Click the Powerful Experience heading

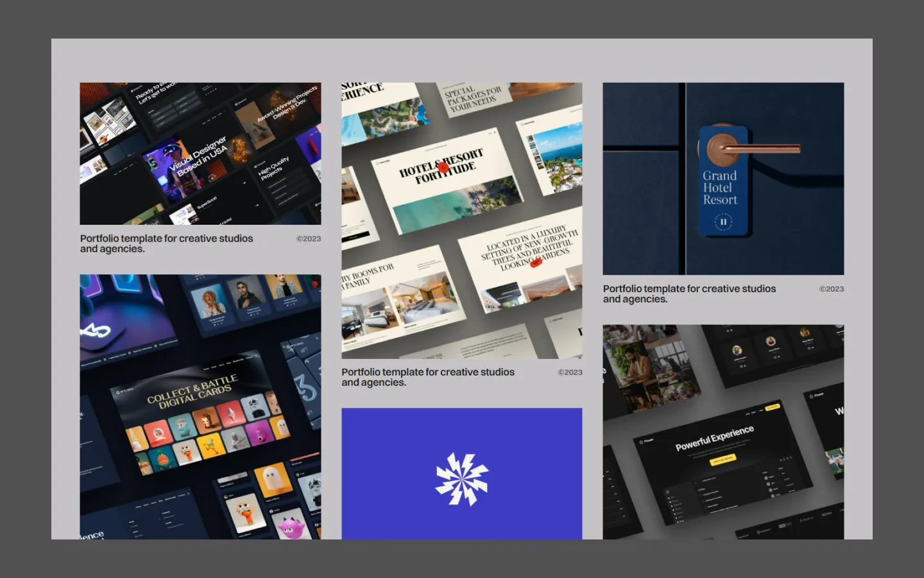[x=714, y=437]
